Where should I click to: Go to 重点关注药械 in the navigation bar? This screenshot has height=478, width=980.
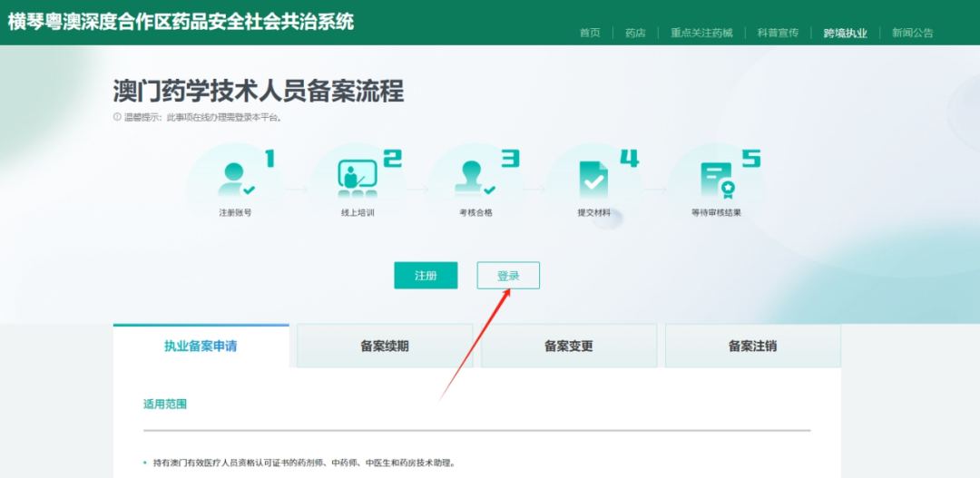(701, 34)
